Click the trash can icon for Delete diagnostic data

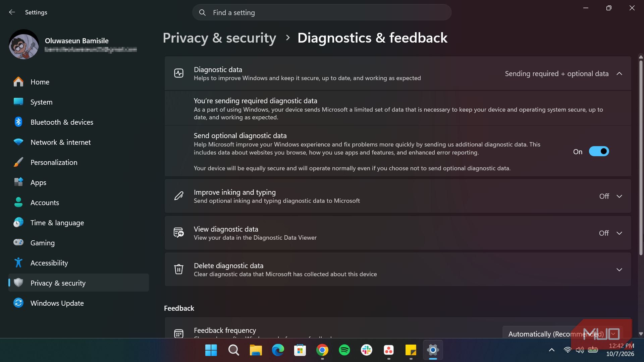179,269
